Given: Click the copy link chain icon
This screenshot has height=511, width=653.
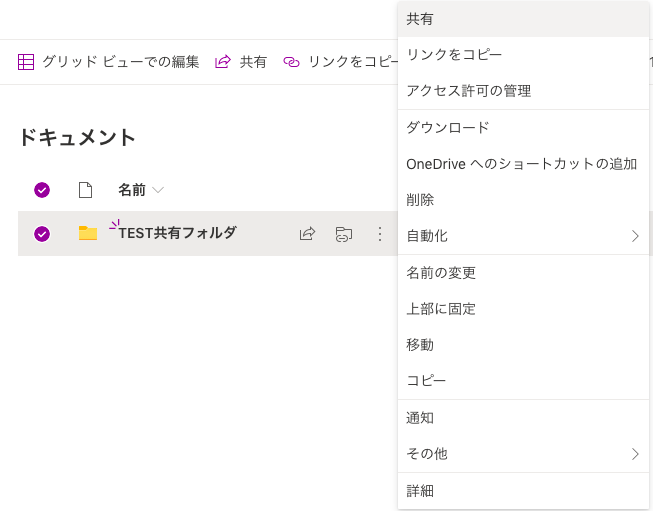Looking at the screenshot, I should point(291,62).
